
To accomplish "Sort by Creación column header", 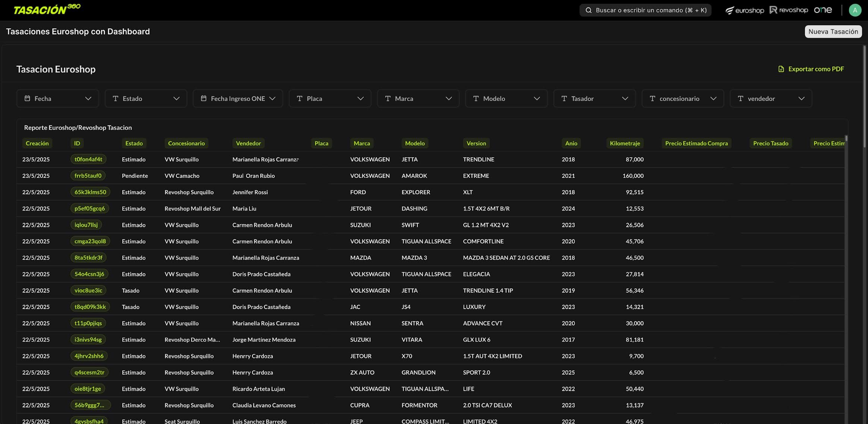I will (x=37, y=143).
